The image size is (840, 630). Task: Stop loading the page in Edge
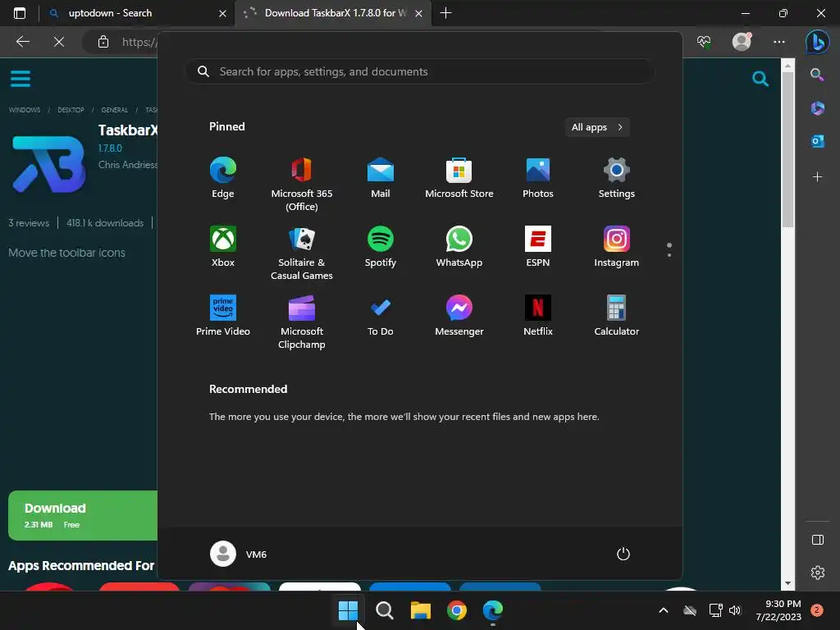coord(59,42)
